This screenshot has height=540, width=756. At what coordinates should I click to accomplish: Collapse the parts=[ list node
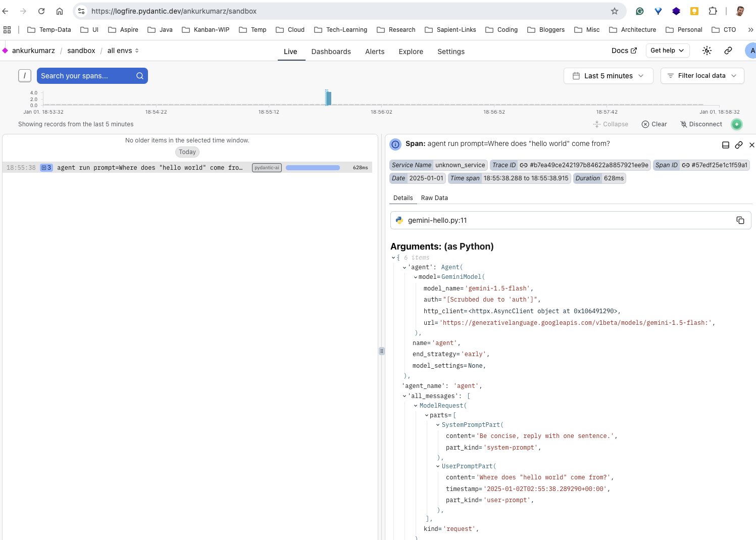[x=427, y=415]
